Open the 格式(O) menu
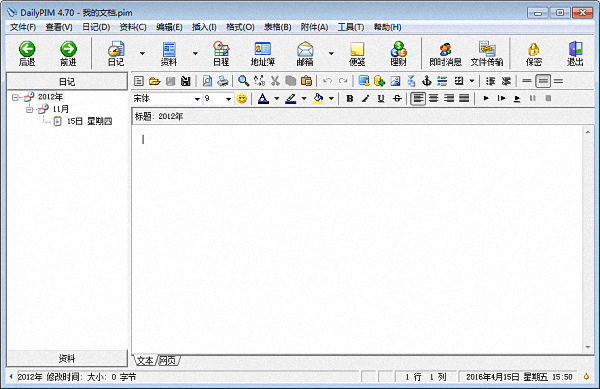This screenshot has height=389, width=600. [x=240, y=27]
